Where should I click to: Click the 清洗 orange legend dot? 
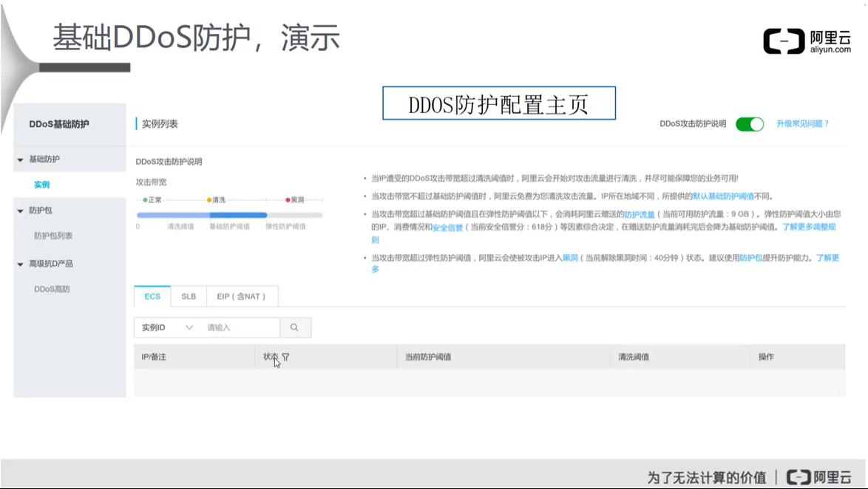pos(209,199)
